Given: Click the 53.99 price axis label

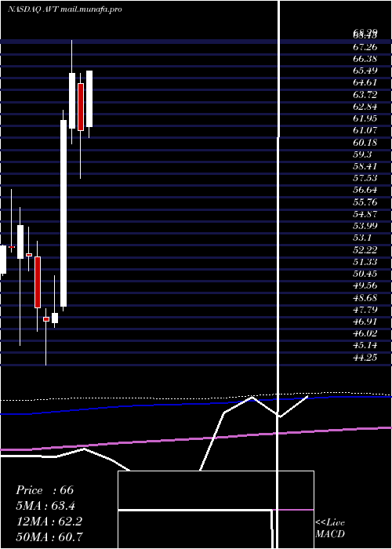Looking at the screenshot, I should [365, 226].
